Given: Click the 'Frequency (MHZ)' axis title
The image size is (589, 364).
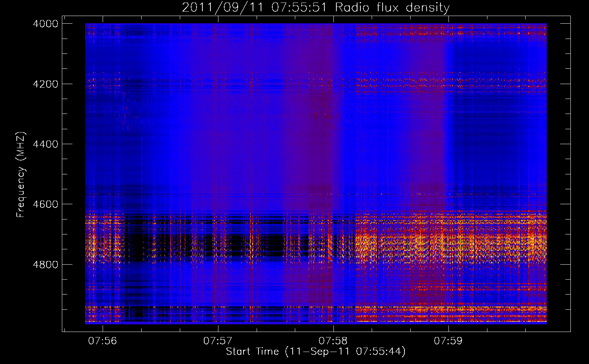Looking at the screenshot, I should pyautogui.click(x=21, y=174).
